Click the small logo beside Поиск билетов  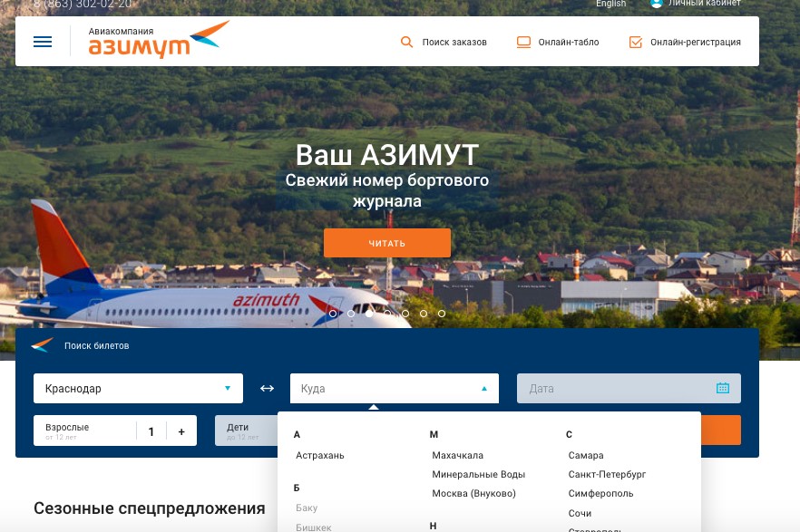42,345
